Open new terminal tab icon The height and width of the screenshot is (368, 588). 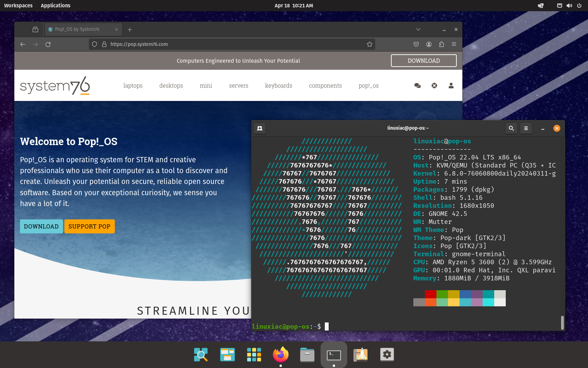click(260, 128)
